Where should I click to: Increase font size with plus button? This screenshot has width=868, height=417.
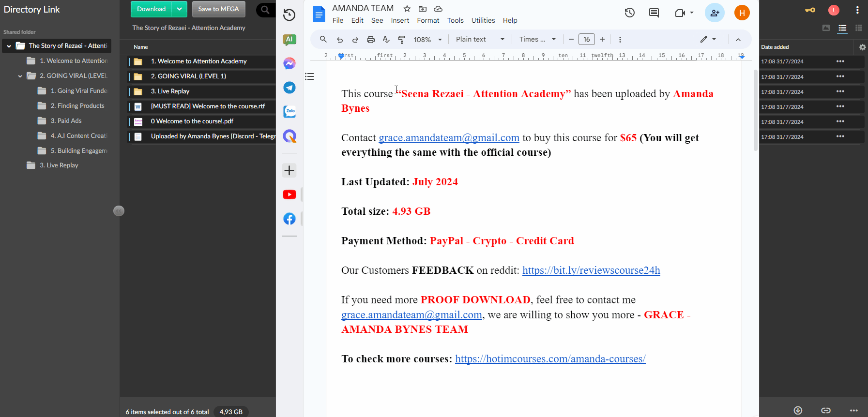[x=602, y=40]
